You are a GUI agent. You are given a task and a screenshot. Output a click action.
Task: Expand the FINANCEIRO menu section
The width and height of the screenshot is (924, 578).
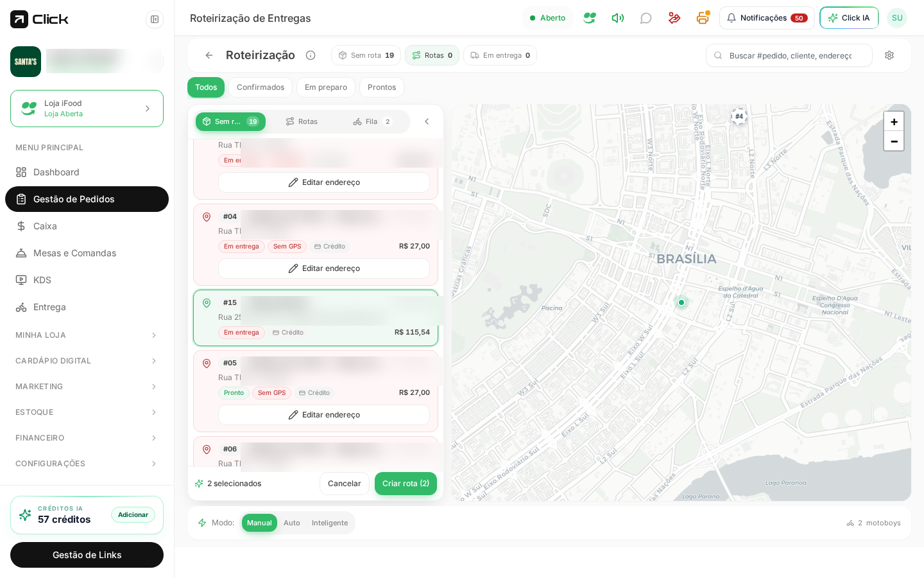[x=87, y=438]
